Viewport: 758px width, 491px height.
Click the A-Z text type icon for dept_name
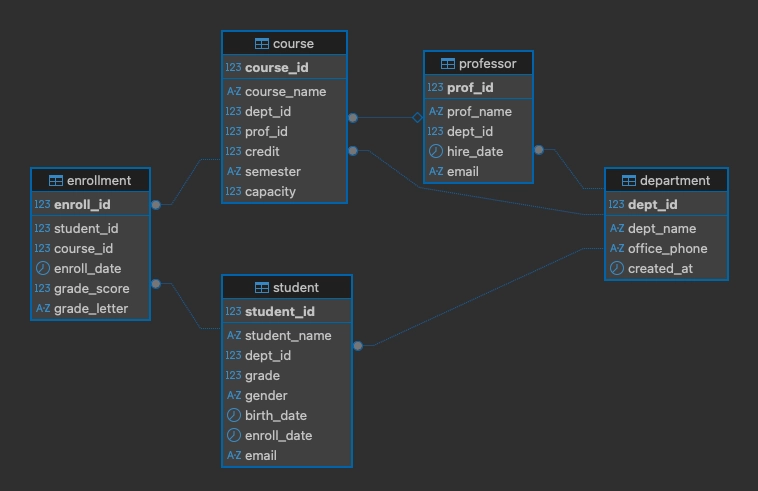(617, 228)
